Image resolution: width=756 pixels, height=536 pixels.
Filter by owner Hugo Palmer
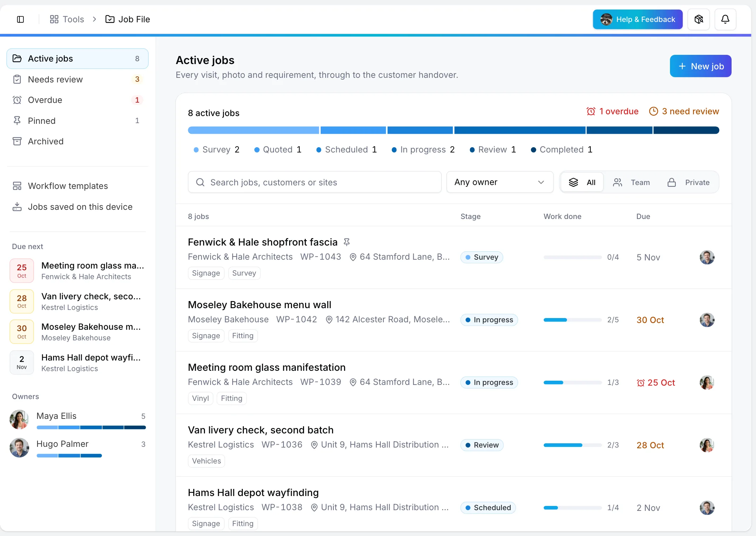pos(78,448)
